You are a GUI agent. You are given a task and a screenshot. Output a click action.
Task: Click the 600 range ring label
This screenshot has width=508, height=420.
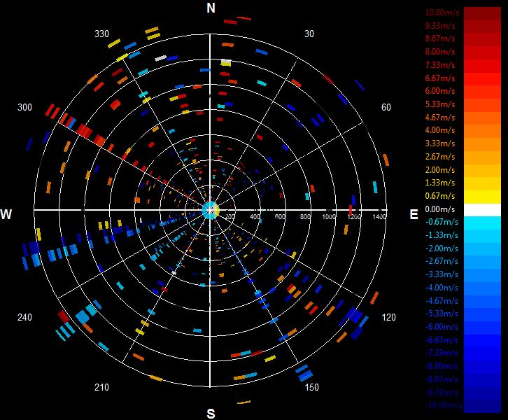[x=280, y=216]
